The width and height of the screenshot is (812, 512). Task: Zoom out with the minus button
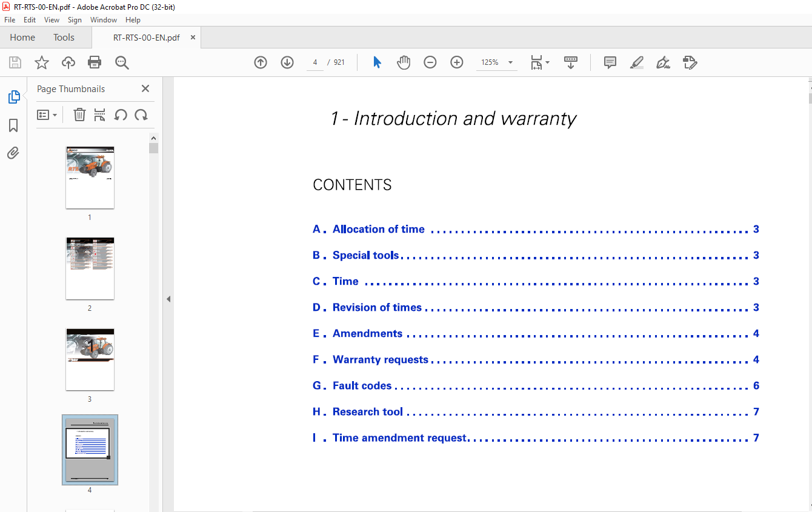(x=430, y=62)
